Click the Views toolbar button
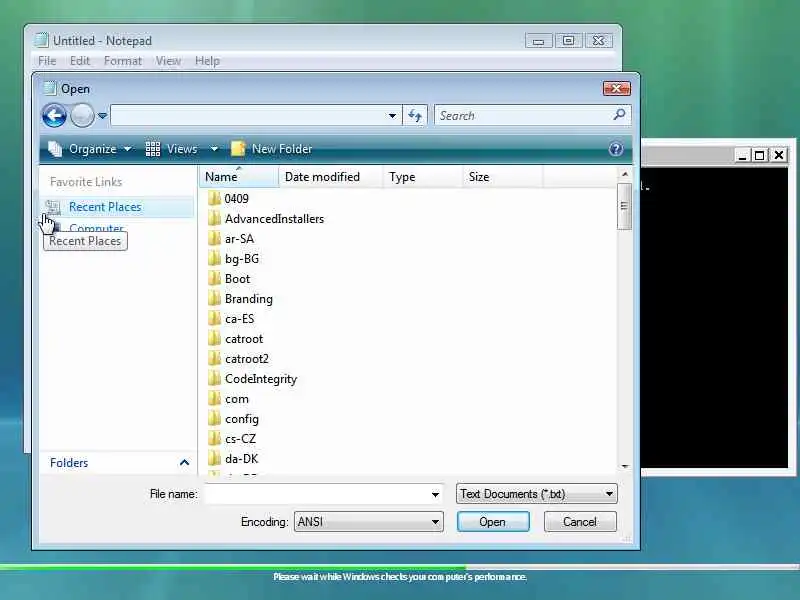The image size is (800, 600). tap(171, 149)
